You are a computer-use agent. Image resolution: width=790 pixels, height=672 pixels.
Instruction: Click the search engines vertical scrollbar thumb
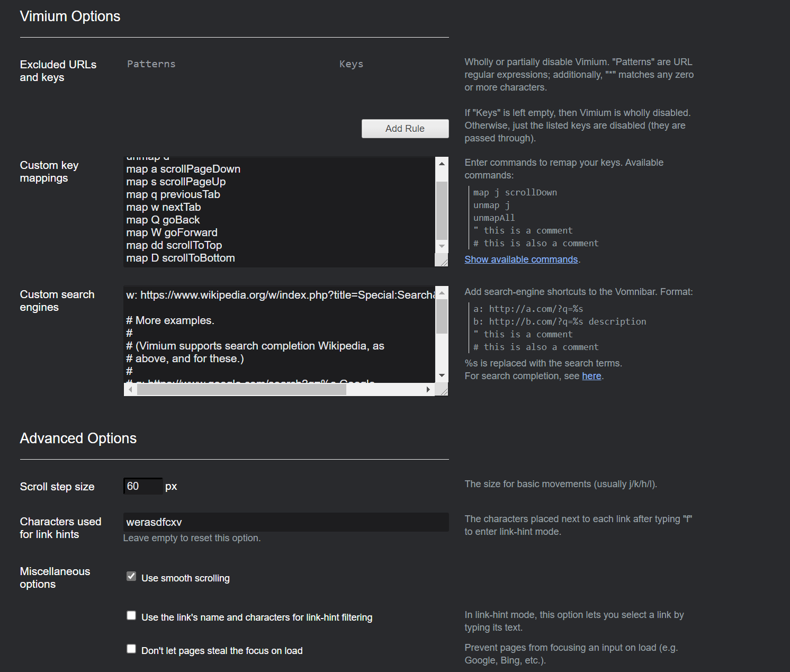(442, 317)
